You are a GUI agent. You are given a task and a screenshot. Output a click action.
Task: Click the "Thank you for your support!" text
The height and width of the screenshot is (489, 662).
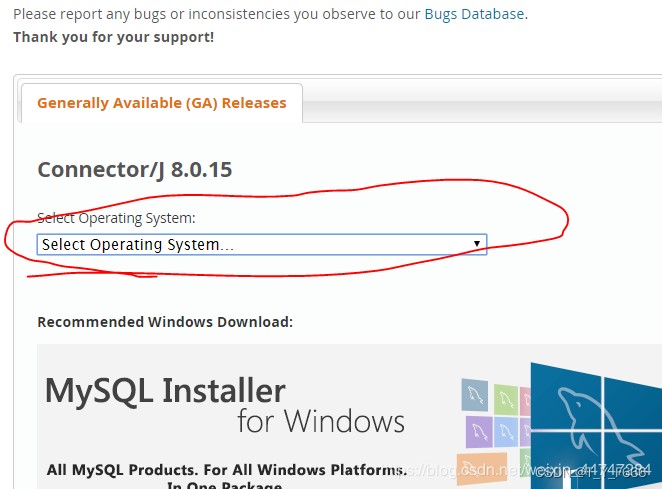113,37
